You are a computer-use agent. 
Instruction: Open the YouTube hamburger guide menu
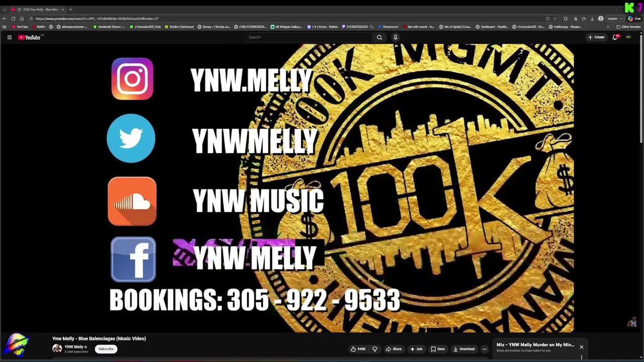(9, 37)
